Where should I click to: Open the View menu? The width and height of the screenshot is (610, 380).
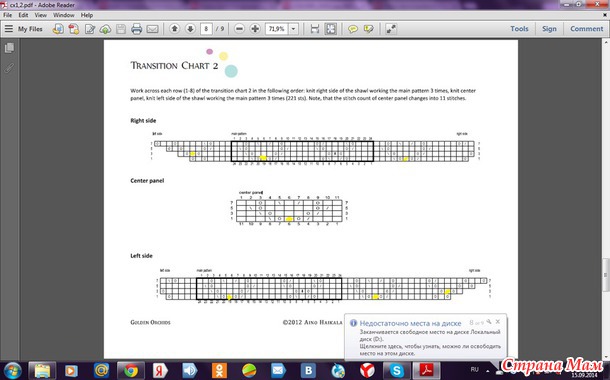point(40,15)
